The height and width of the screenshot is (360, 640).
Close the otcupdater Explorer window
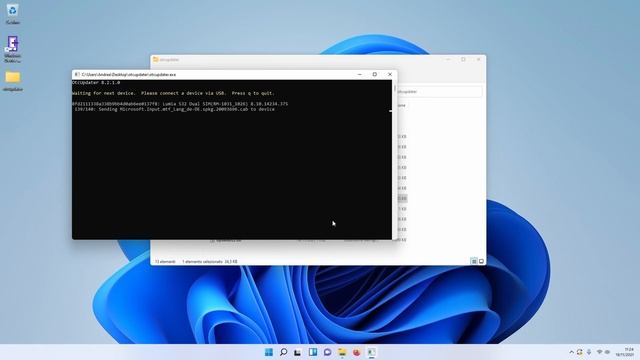tap(478, 60)
